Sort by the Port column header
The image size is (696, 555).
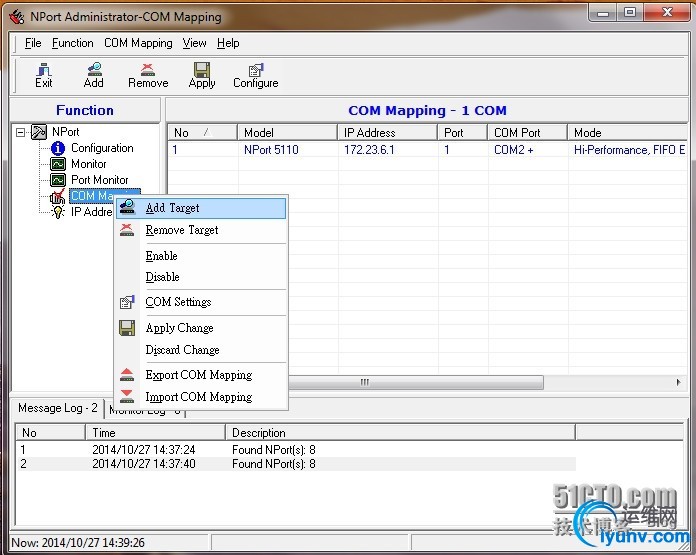tap(463, 133)
